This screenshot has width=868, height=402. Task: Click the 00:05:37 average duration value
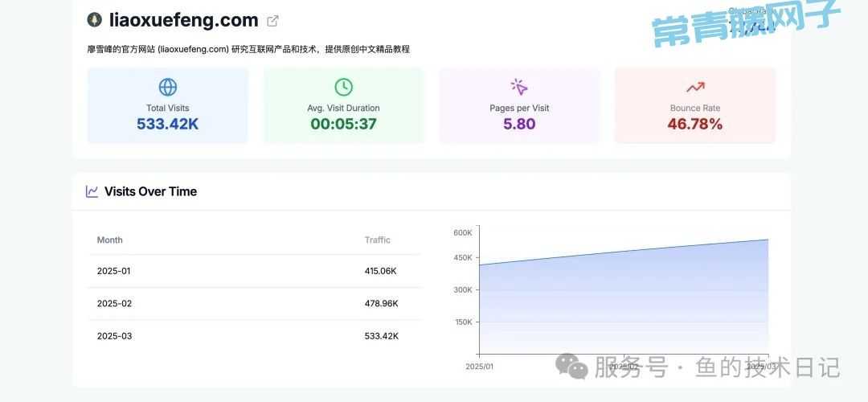tap(343, 124)
